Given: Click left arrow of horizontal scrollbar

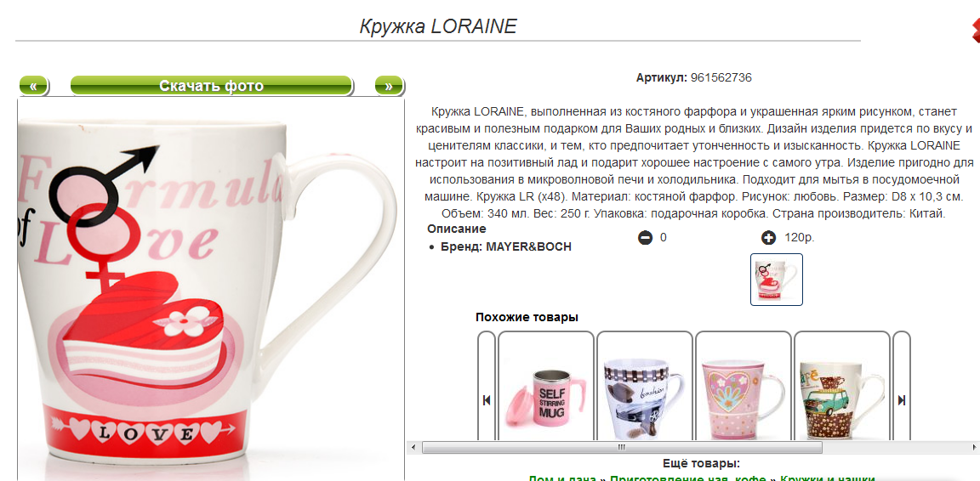Looking at the screenshot, I should [413, 447].
